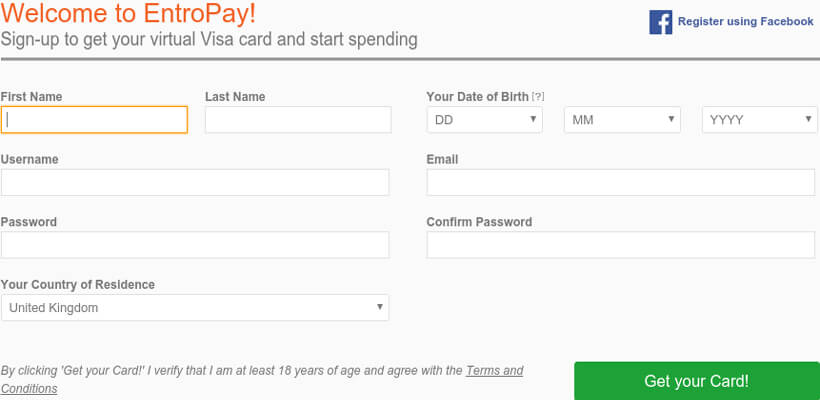Viewport: 820px width, 400px height.
Task: Click the Get your Card! button
Action: pos(697,381)
